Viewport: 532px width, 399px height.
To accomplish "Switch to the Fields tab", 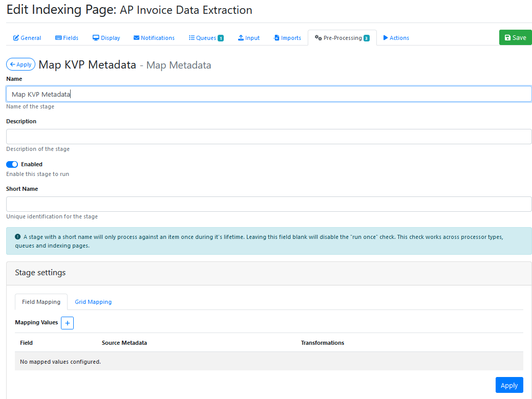I will click(x=67, y=38).
